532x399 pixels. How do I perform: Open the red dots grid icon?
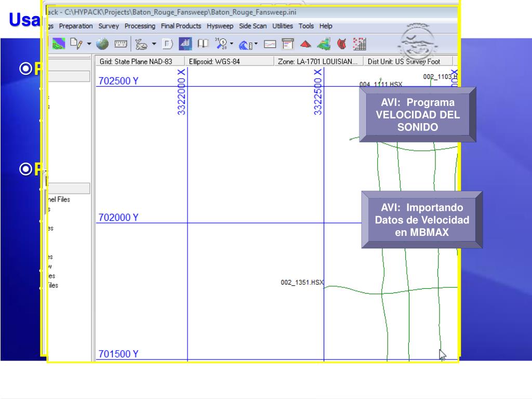coord(360,44)
